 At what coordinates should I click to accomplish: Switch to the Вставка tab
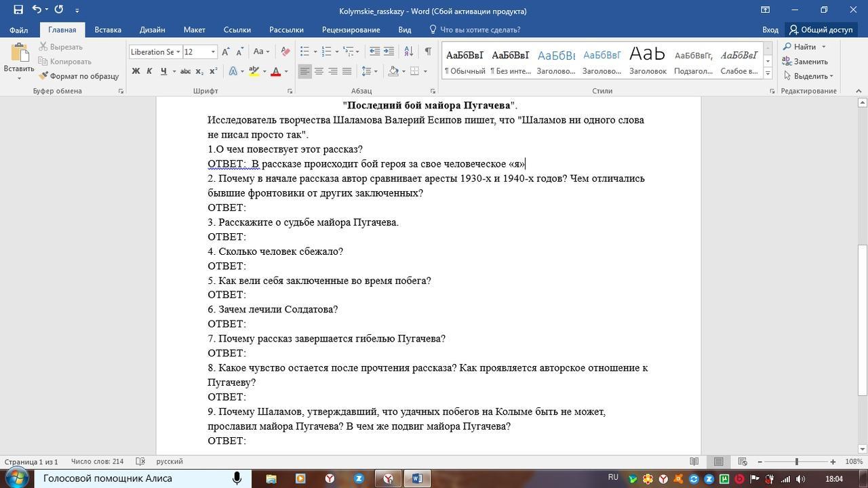(x=108, y=30)
